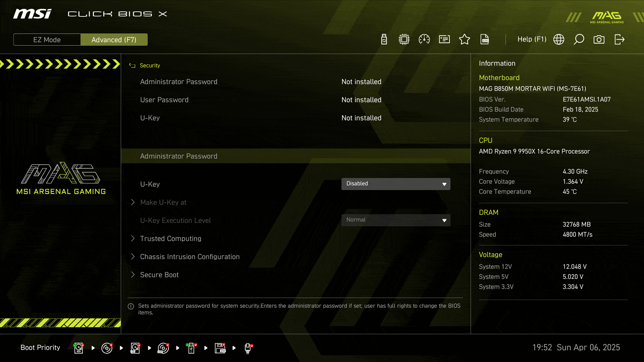The image size is (644, 362).
Task: Open Favorites with the star icon
Action: point(465,40)
